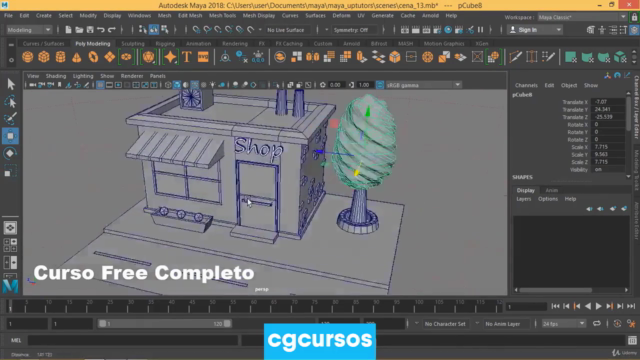Toggle timeline loop playback mode
The image size is (640, 360).
[x=596, y=324]
